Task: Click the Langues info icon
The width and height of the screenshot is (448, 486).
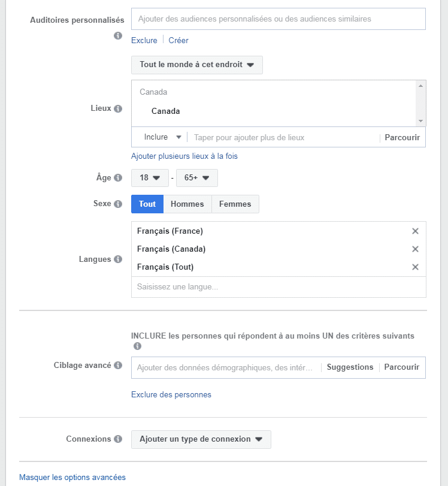Action: [x=118, y=259]
